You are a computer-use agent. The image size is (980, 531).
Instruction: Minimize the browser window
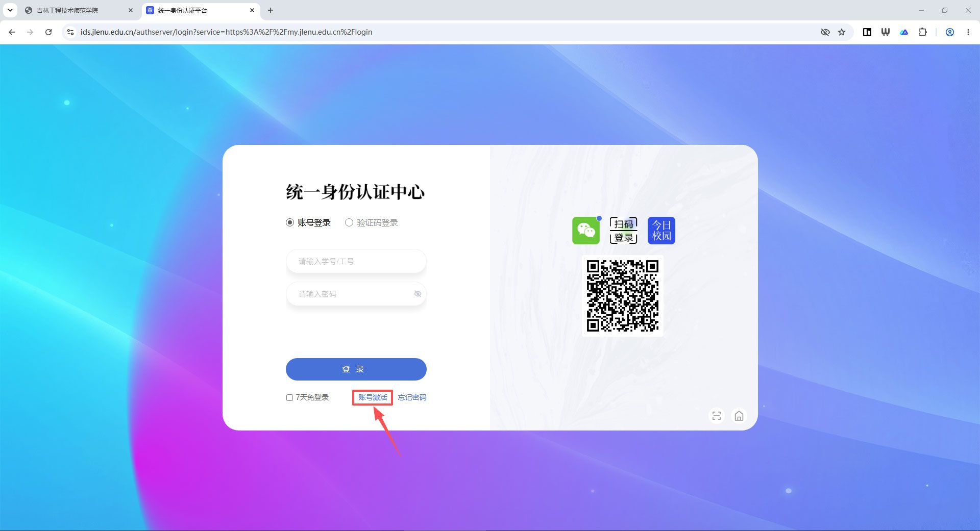click(x=921, y=10)
